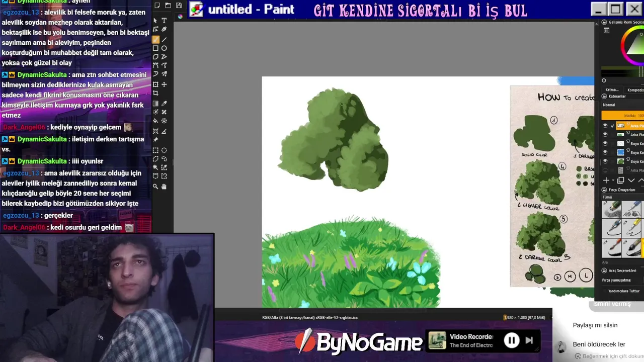Click the 1,920 x 1,080 image size status

coord(524,318)
